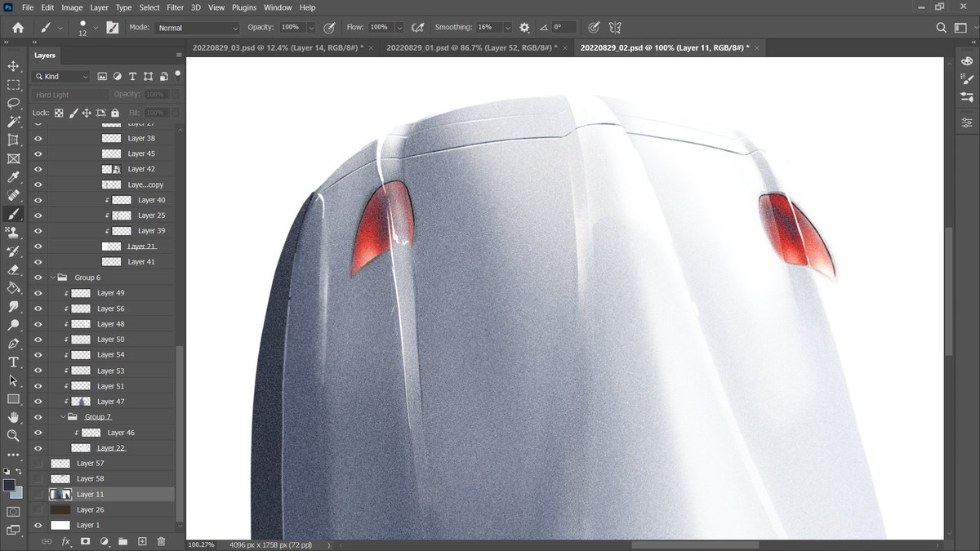Open the layer styles fx menu

click(66, 541)
